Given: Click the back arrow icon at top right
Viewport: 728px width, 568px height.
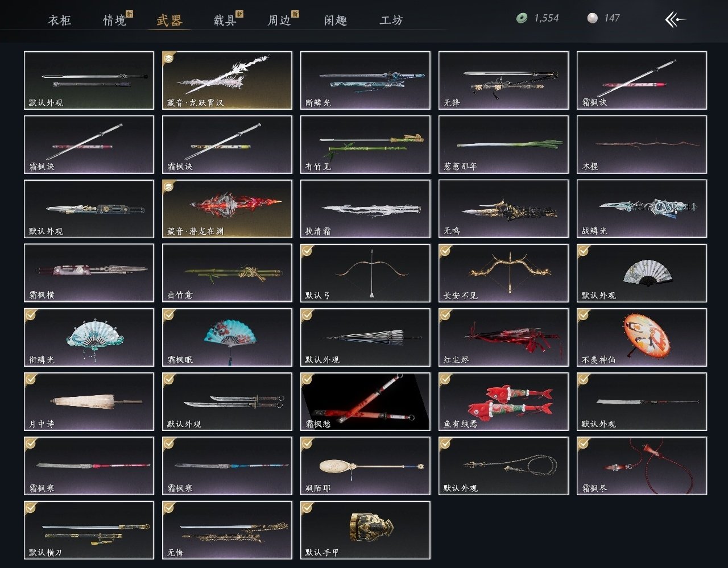Looking at the screenshot, I should tap(676, 20).
